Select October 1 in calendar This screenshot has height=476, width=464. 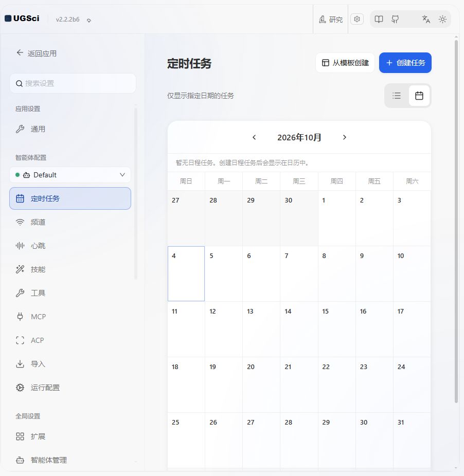336,218
